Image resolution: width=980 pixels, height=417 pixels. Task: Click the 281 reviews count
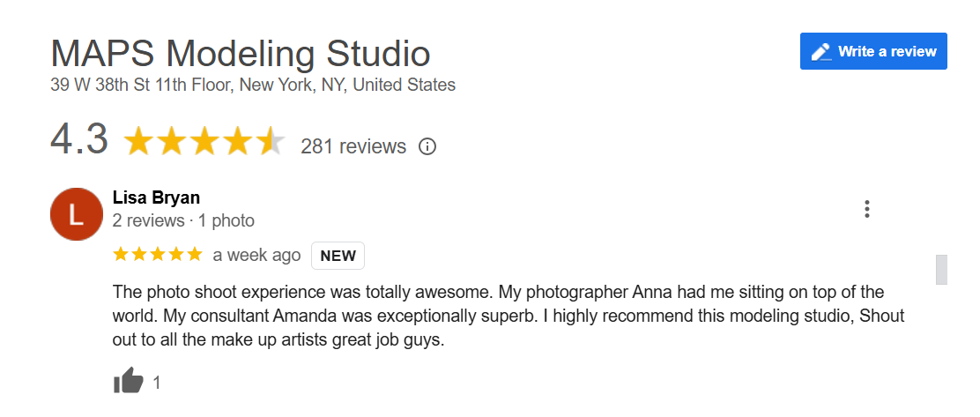pos(353,147)
